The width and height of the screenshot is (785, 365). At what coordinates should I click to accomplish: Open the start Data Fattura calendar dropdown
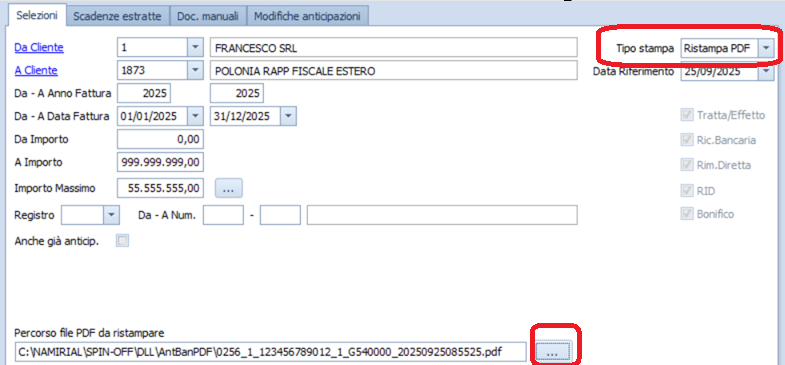pos(195,116)
